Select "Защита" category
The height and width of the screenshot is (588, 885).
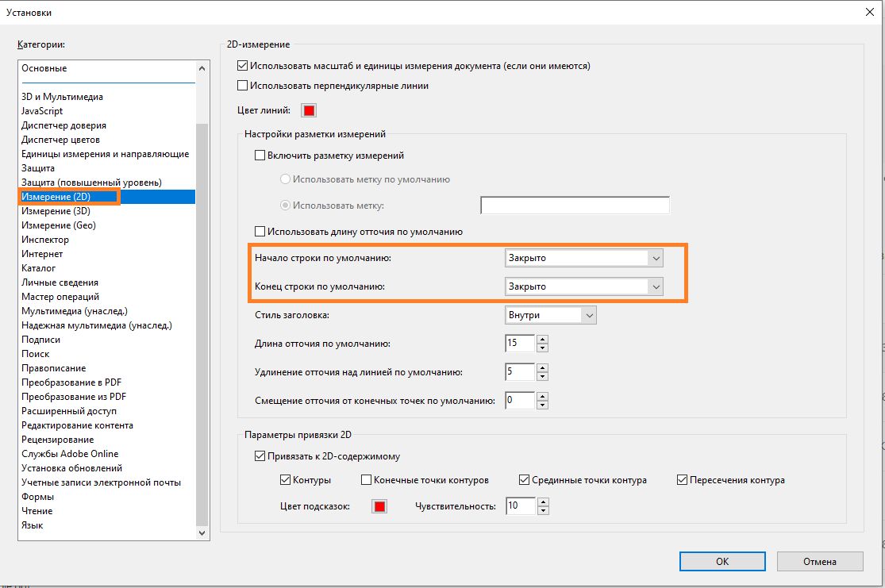coord(38,168)
